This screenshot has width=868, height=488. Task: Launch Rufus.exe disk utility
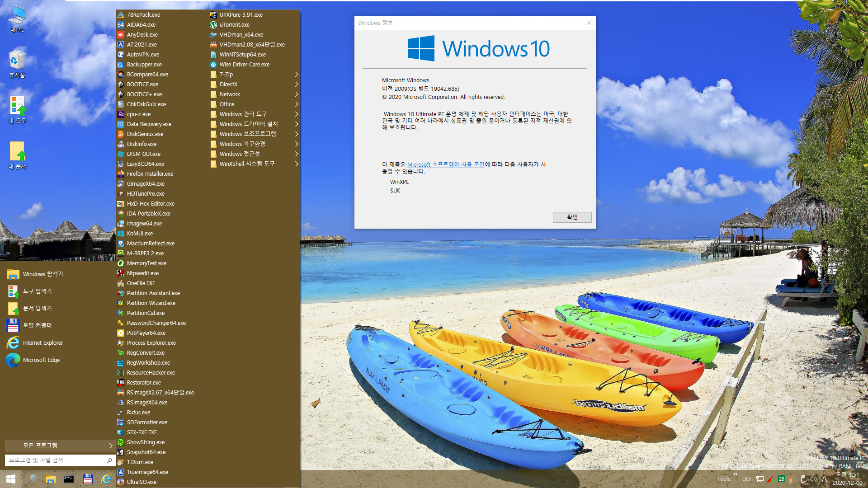(x=139, y=413)
